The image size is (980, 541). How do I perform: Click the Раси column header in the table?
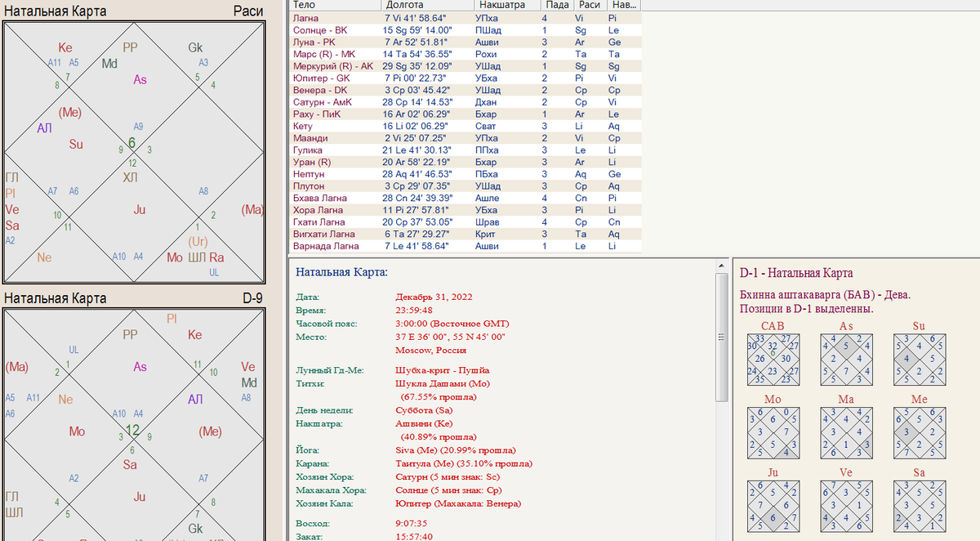pyautogui.click(x=590, y=5)
